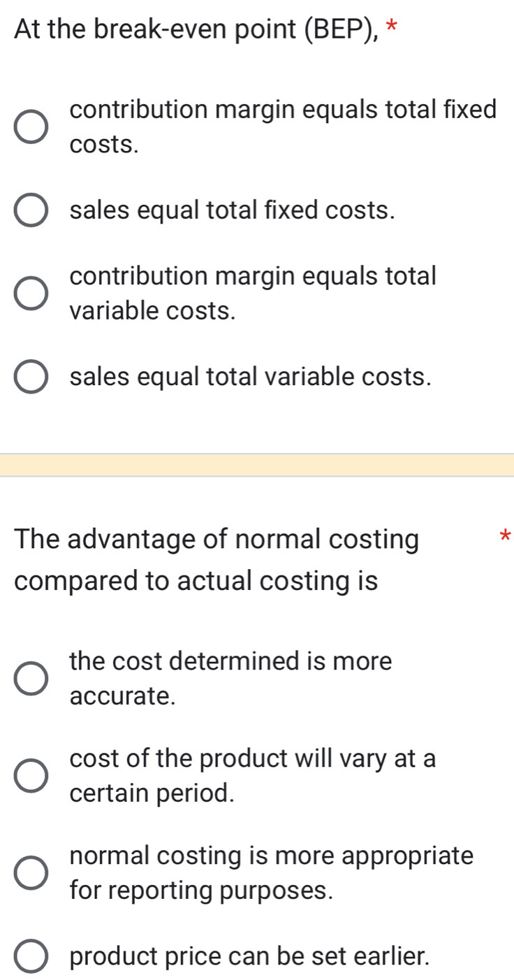Pick 'product price can be set earlier' radio circle
Image resolution: width=514 pixels, height=980 pixels.
[32, 958]
